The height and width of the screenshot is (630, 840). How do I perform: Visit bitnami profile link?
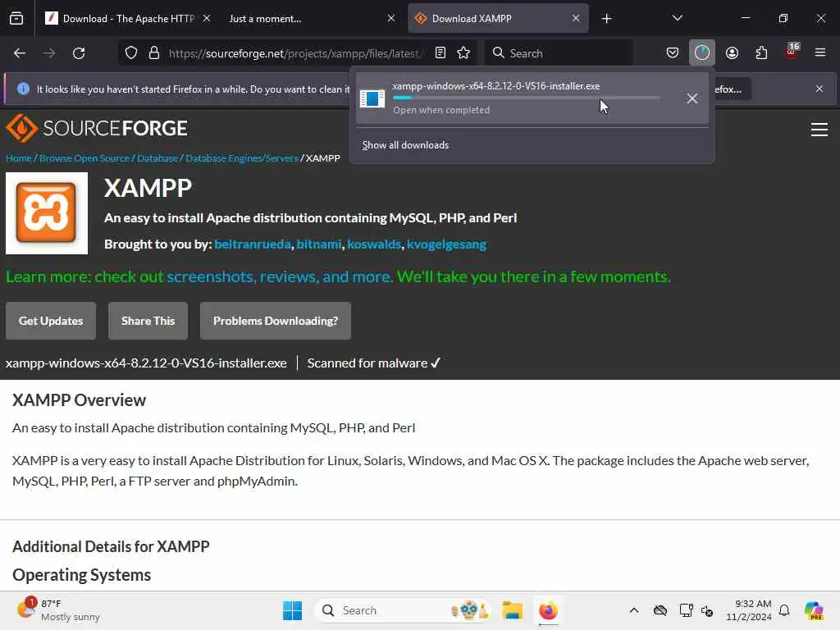(319, 244)
